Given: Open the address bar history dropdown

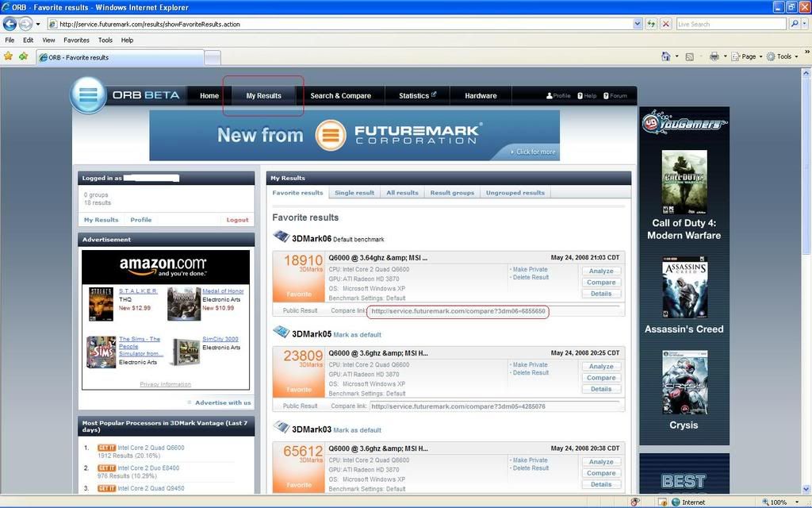Looking at the screenshot, I should pos(638,24).
